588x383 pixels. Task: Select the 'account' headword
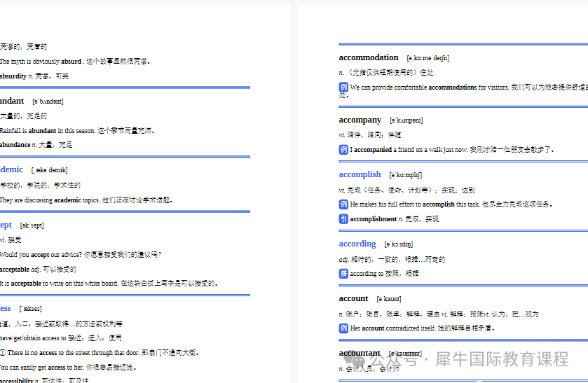tap(353, 299)
